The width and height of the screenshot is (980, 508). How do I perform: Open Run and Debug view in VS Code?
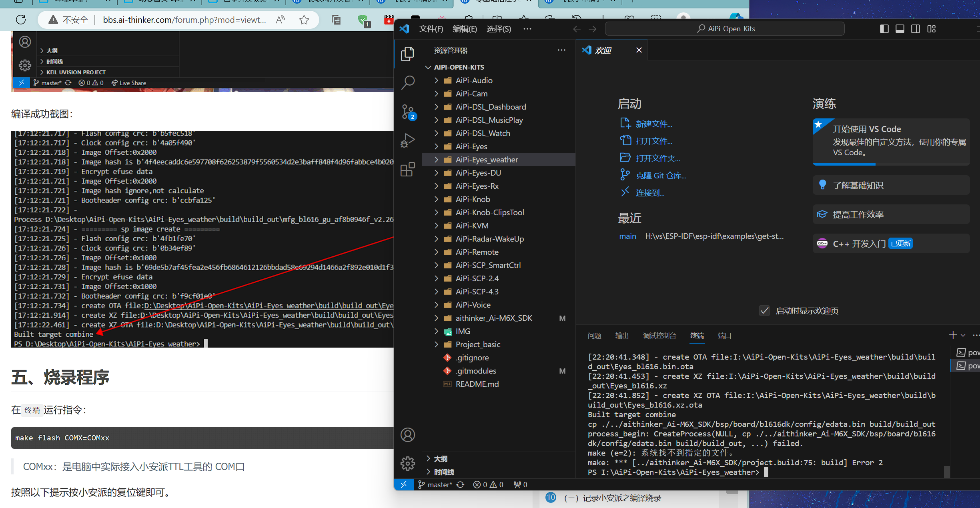(x=407, y=141)
